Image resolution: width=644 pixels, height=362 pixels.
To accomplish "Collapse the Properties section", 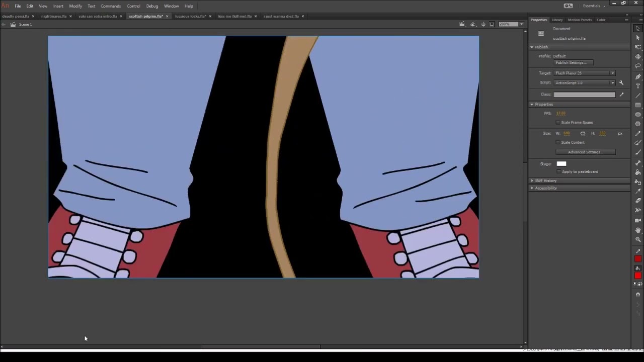I will (x=532, y=104).
